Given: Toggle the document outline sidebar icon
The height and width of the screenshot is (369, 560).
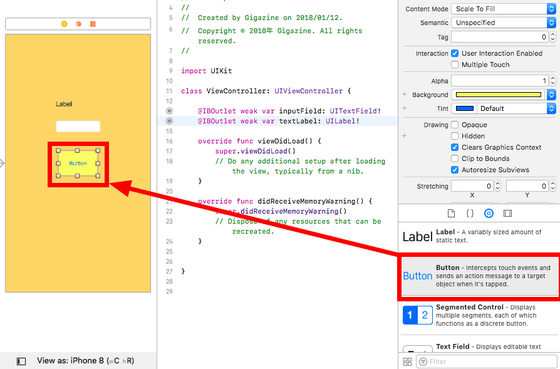Looking at the screenshot, I should tap(21, 361).
